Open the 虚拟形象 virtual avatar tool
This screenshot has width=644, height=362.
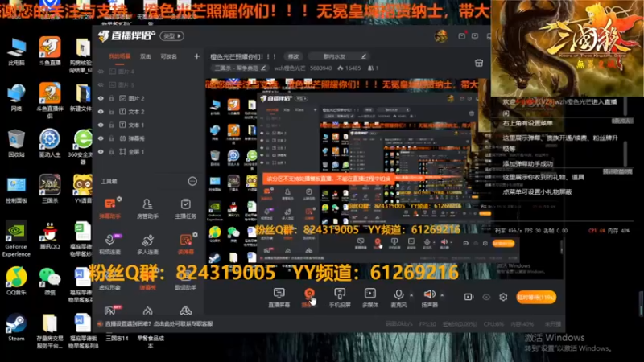pyautogui.click(x=109, y=280)
